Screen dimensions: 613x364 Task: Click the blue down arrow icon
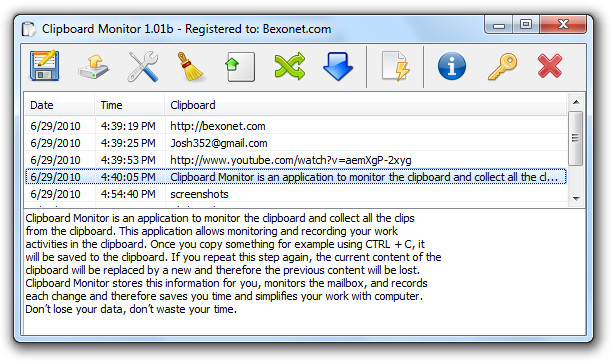[338, 66]
